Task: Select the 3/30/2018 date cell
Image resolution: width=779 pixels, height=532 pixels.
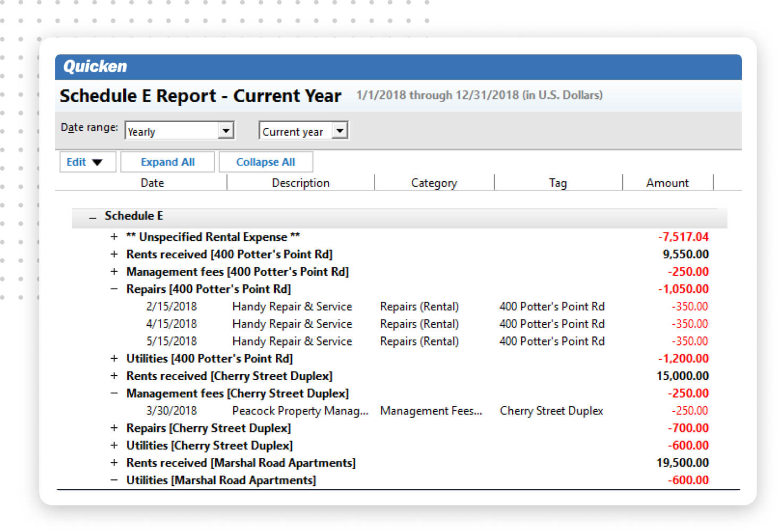Action: pos(172,411)
